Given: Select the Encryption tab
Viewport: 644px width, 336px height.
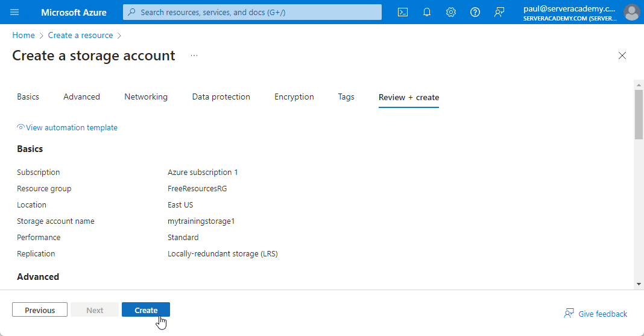Looking at the screenshot, I should click(294, 97).
